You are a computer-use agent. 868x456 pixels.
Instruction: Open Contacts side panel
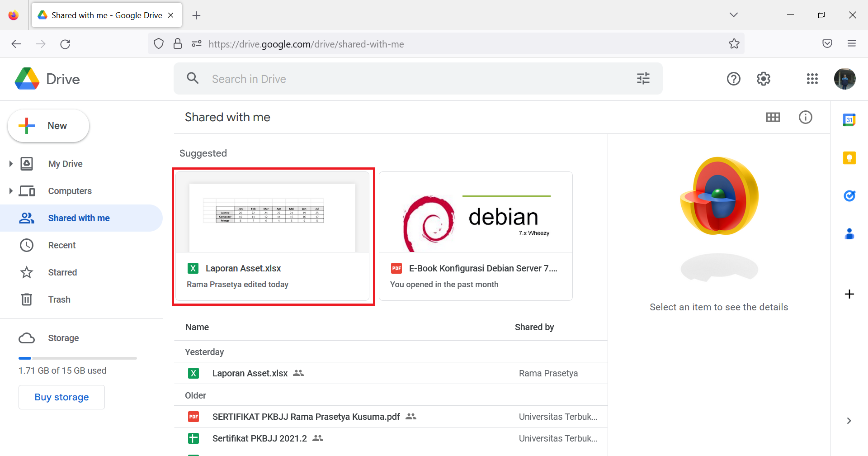tap(849, 234)
